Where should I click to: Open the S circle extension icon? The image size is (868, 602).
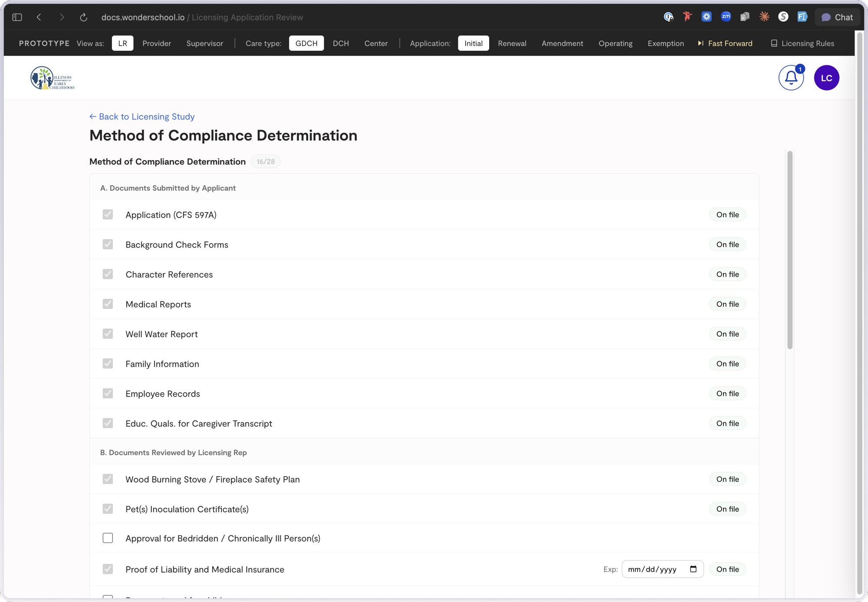pos(783,17)
